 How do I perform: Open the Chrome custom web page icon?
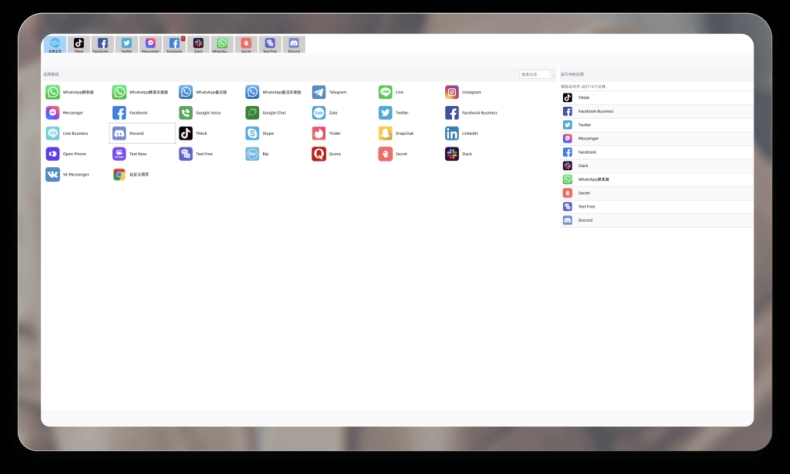119,174
